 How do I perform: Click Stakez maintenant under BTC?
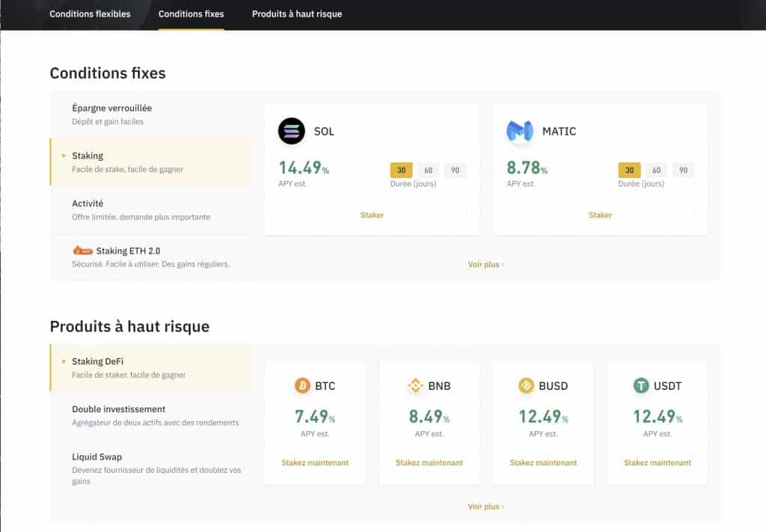coord(314,462)
